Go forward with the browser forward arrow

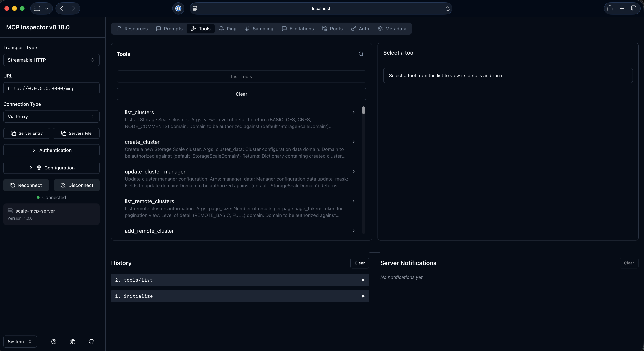pyautogui.click(x=74, y=9)
